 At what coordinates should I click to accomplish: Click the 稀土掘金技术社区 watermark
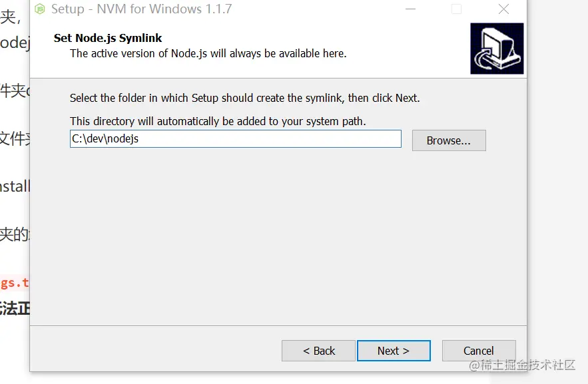[x=522, y=365]
